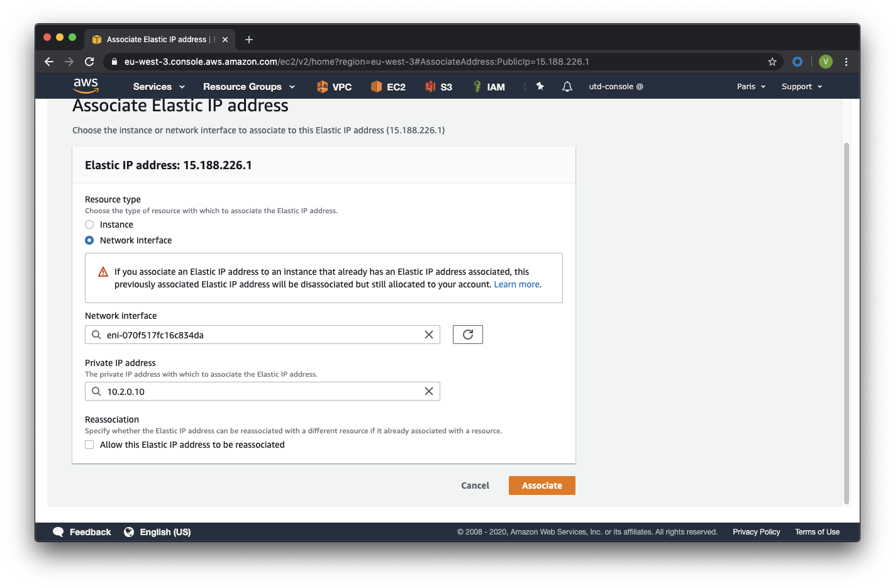Reload the browser page

tap(89, 62)
